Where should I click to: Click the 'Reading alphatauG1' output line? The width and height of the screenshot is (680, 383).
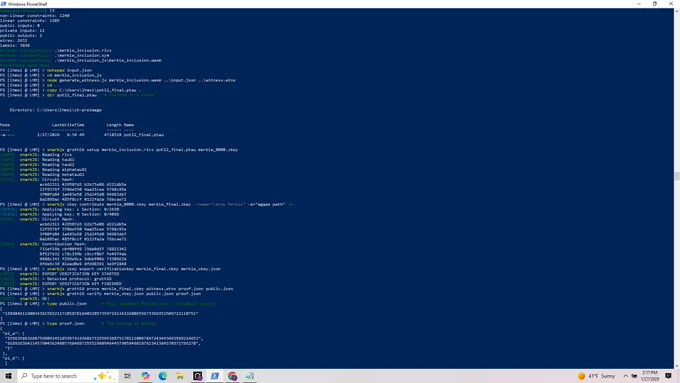[x=43, y=170]
